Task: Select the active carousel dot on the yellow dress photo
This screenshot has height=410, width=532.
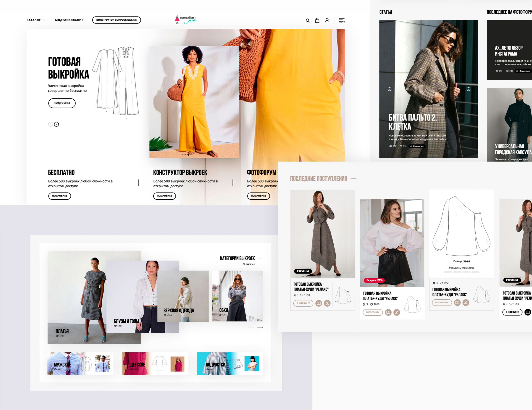Action: (x=188, y=154)
